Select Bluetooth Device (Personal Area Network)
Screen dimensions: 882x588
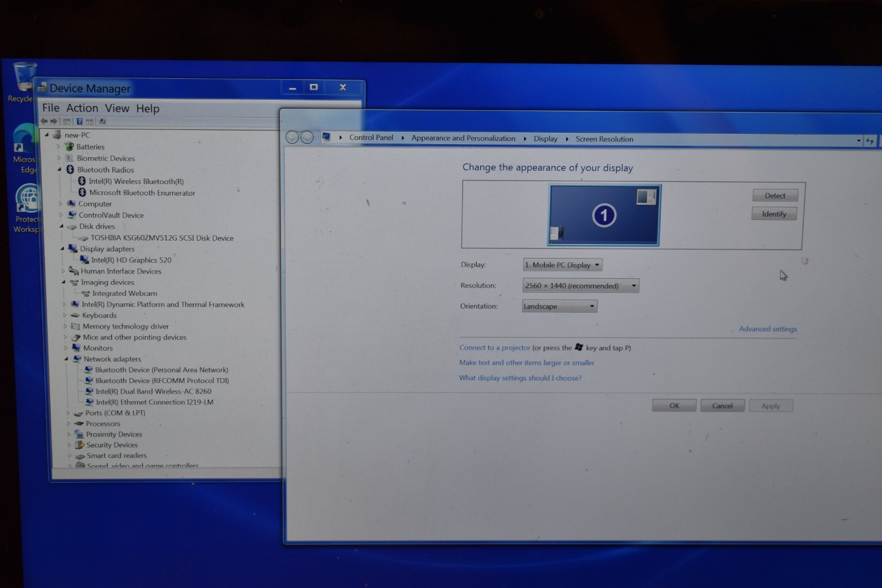[162, 370]
